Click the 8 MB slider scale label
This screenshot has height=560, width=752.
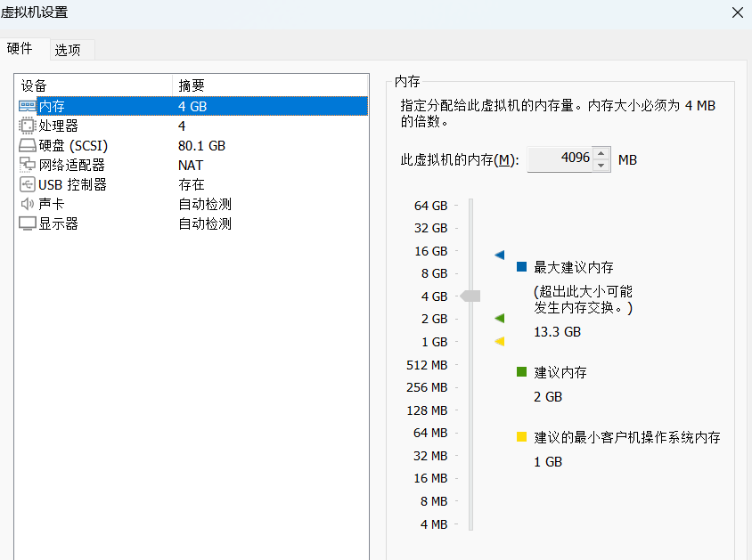(434, 501)
